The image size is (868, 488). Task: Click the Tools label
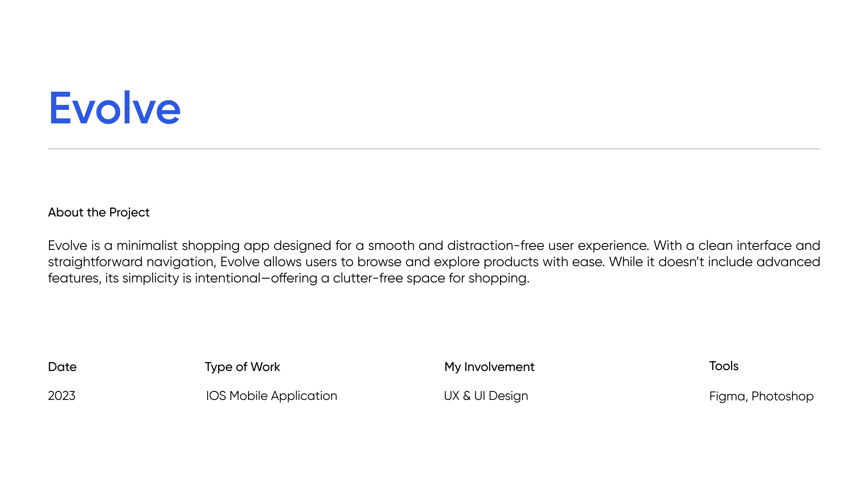[x=724, y=366]
